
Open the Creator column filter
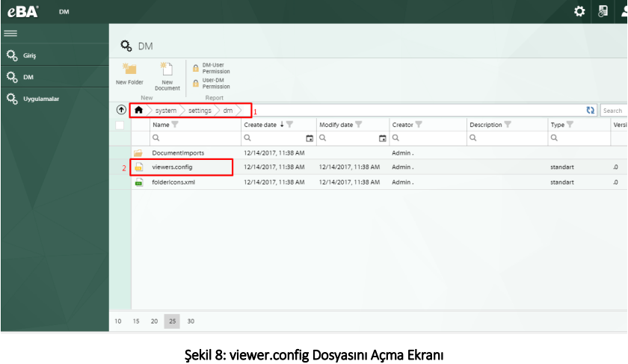point(419,125)
